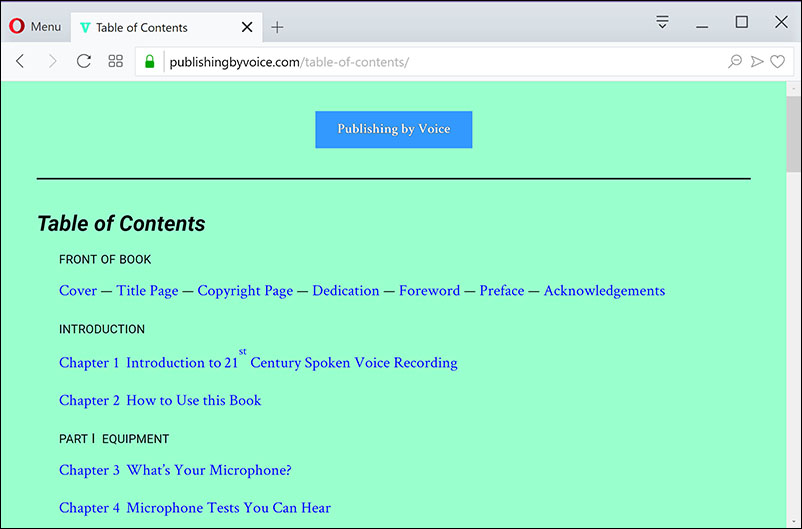Click the zoom-out magnifier icon in address bar
This screenshot has height=529, width=802.
pos(735,62)
